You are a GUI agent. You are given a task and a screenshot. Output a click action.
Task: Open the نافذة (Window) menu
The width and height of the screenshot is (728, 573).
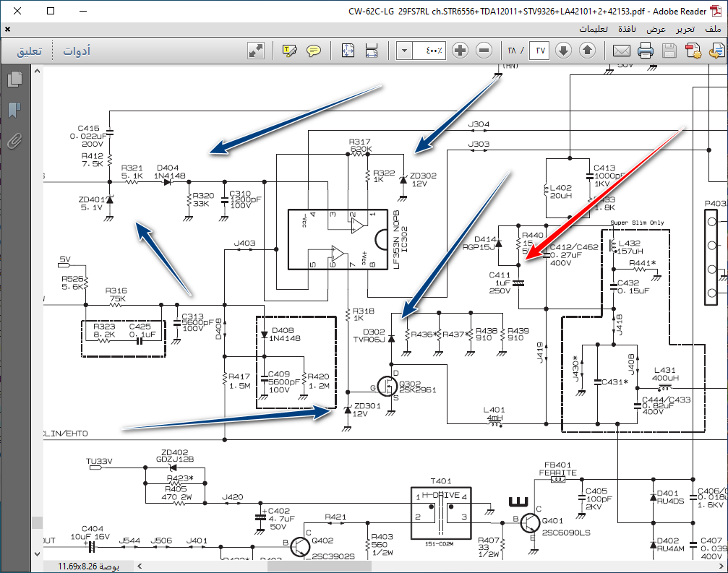tap(627, 29)
